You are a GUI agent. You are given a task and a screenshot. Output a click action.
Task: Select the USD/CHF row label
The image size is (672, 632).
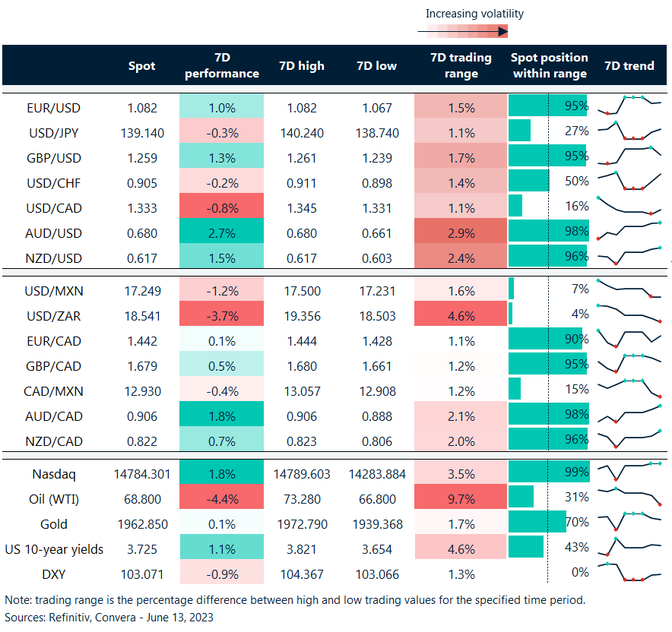(53, 183)
